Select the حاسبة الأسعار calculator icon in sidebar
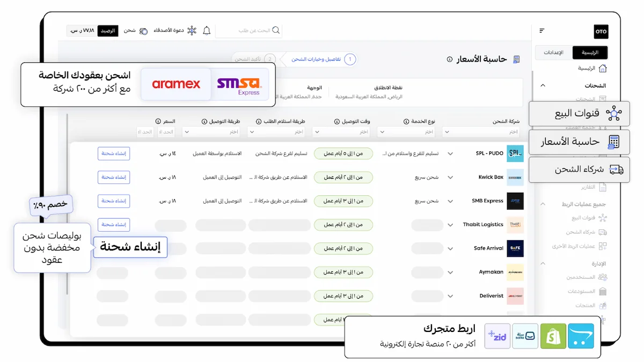 pyautogui.click(x=614, y=142)
